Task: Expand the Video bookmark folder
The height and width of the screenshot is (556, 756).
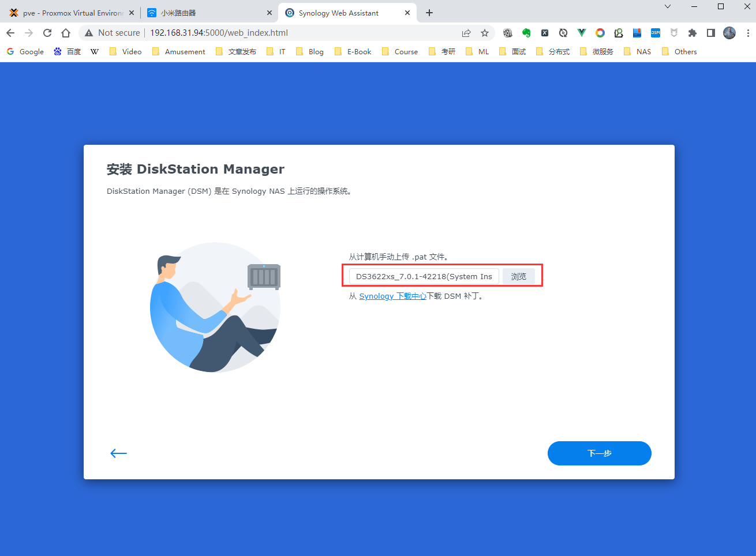Action: click(x=125, y=52)
